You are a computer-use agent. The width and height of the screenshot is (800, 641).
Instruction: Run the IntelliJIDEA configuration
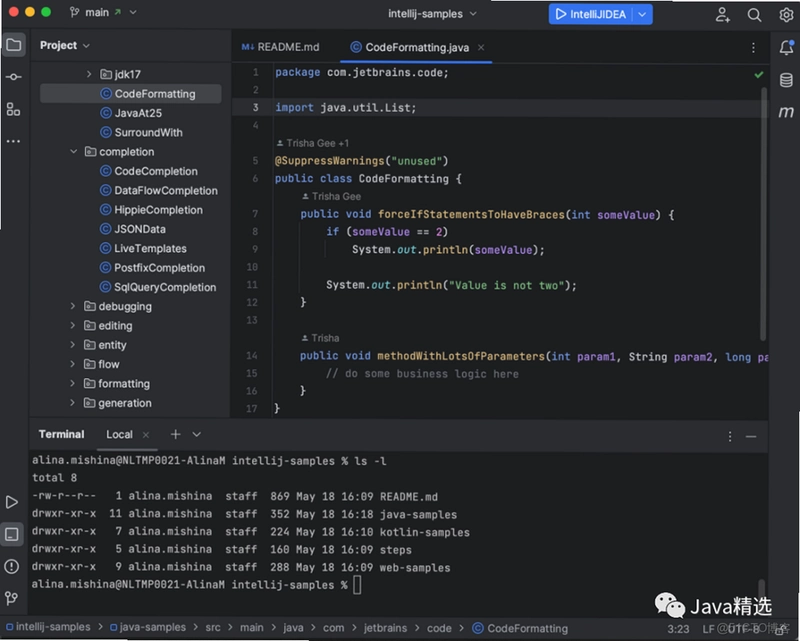point(590,14)
